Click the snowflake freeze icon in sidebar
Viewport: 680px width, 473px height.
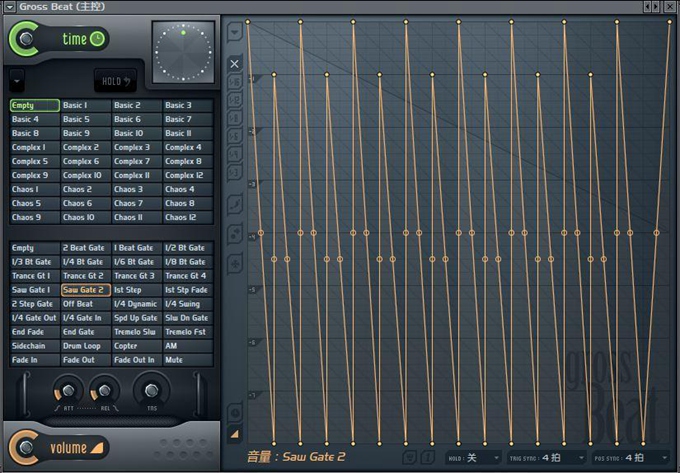point(235,263)
